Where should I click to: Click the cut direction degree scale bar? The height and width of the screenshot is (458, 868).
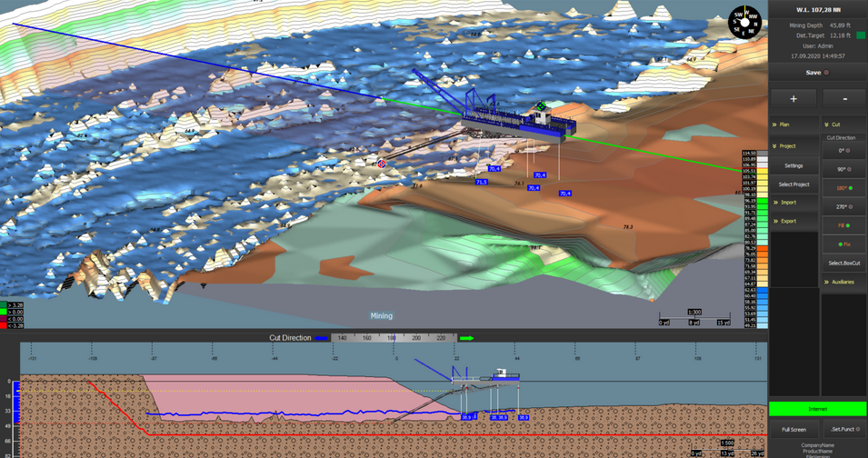pyautogui.click(x=393, y=338)
